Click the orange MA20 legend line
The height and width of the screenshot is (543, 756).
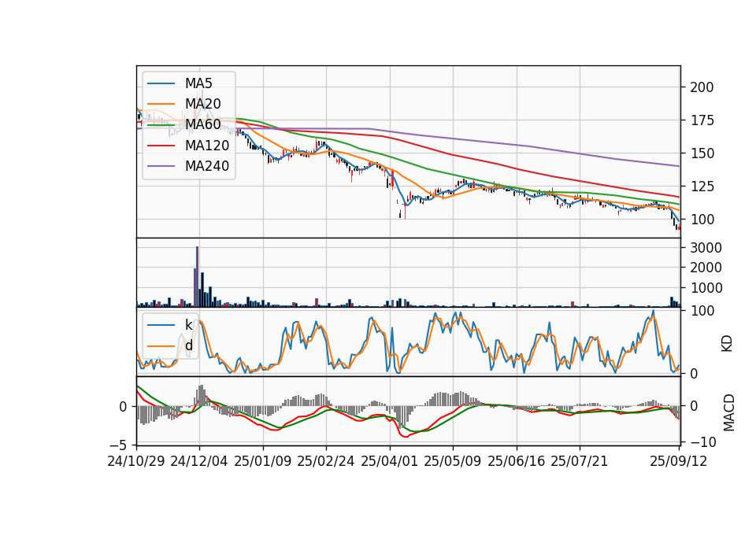(161, 104)
